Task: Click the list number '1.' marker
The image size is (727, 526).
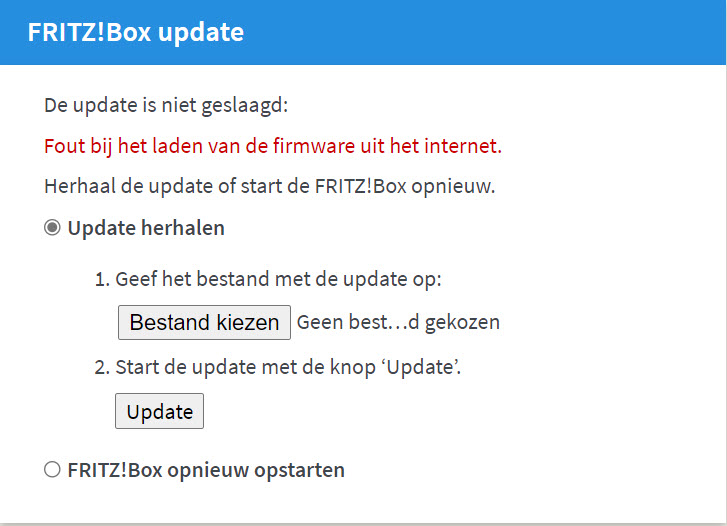Action: (102, 279)
